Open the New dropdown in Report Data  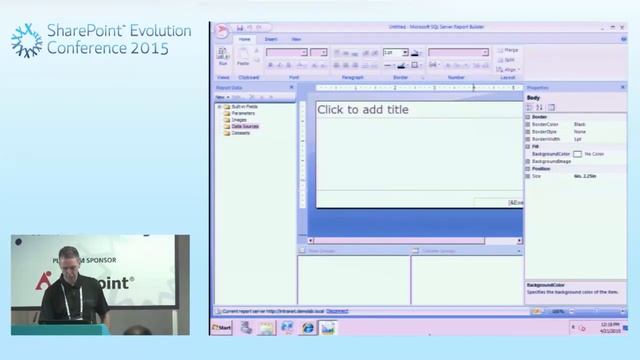(x=222, y=97)
